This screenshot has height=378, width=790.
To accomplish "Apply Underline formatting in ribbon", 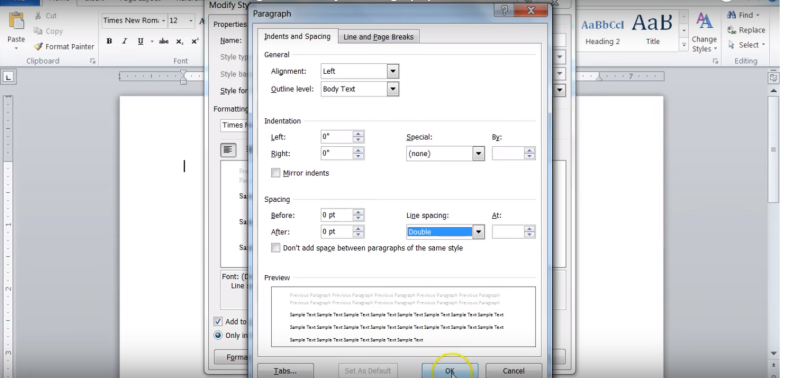I will point(140,41).
